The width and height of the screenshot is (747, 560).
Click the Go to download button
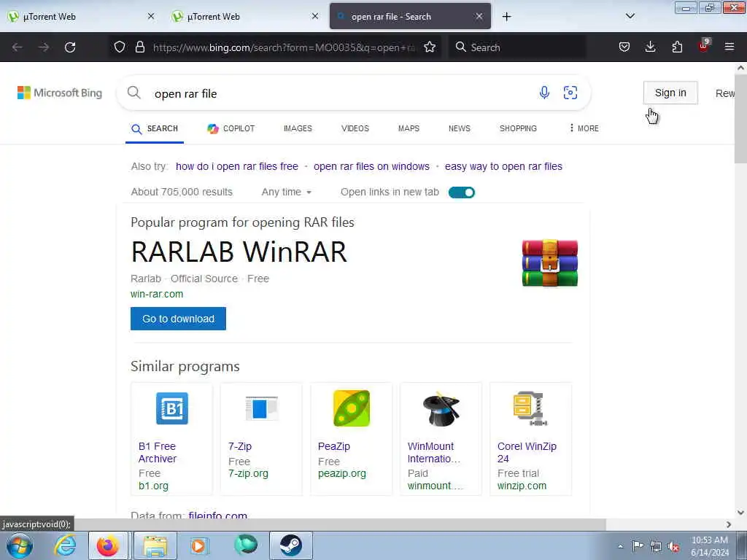(178, 319)
